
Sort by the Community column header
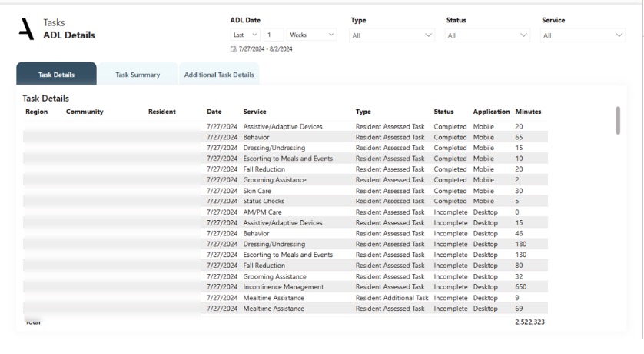click(85, 112)
